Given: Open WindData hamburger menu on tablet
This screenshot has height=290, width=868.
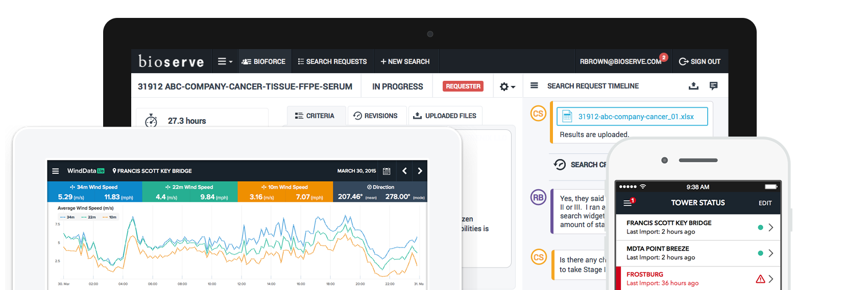Looking at the screenshot, I should pos(56,171).
